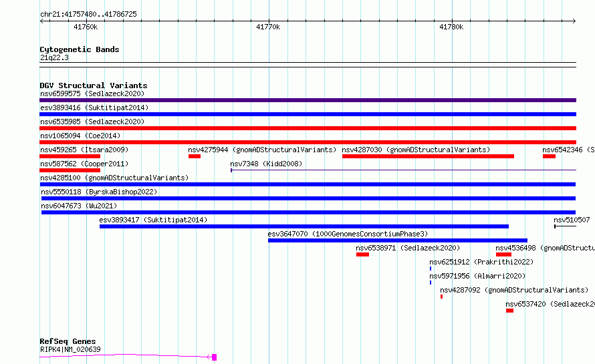Open esv3647070 1000Genomes variant label
The width and height of the screenshot is (595, 364).
click(x=348, y=234)
